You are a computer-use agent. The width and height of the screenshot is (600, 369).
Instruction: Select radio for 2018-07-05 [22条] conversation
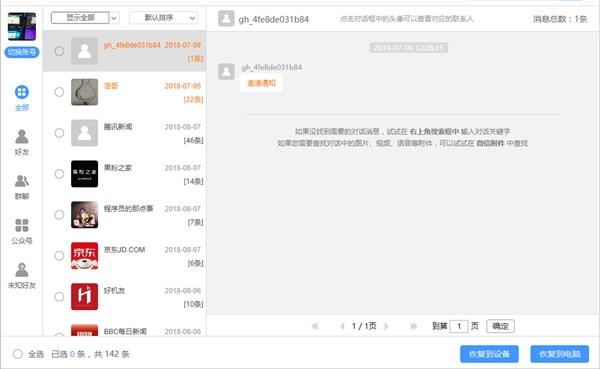point(59,92)
